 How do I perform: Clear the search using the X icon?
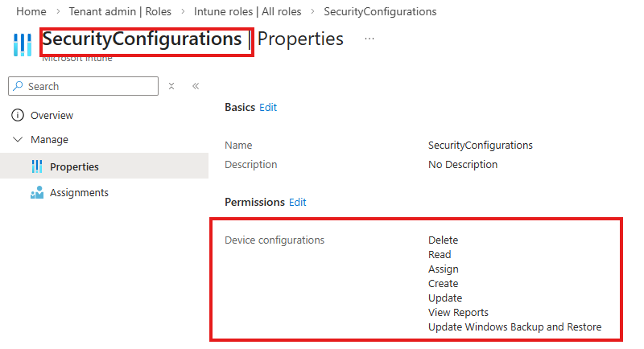click(171, 86)
